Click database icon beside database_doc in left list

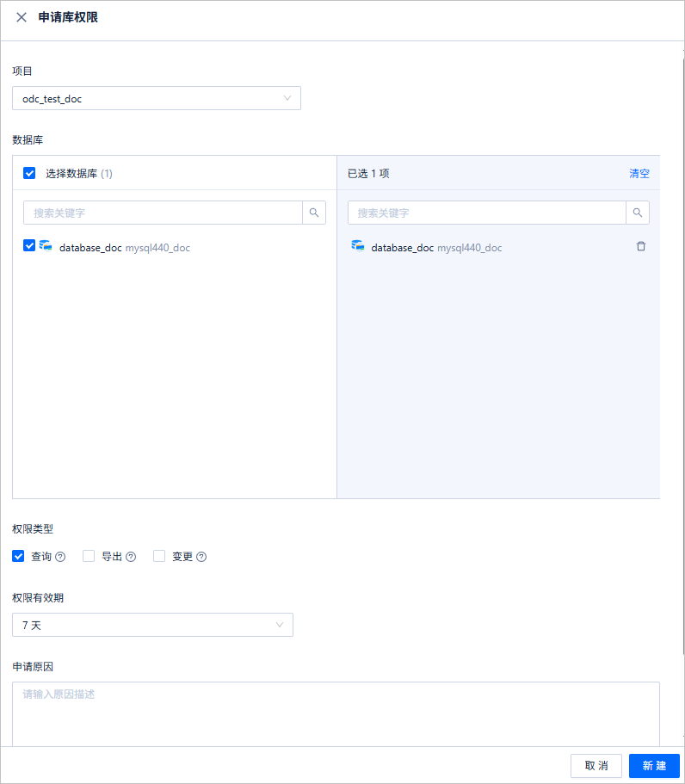[x=46, y=245]
